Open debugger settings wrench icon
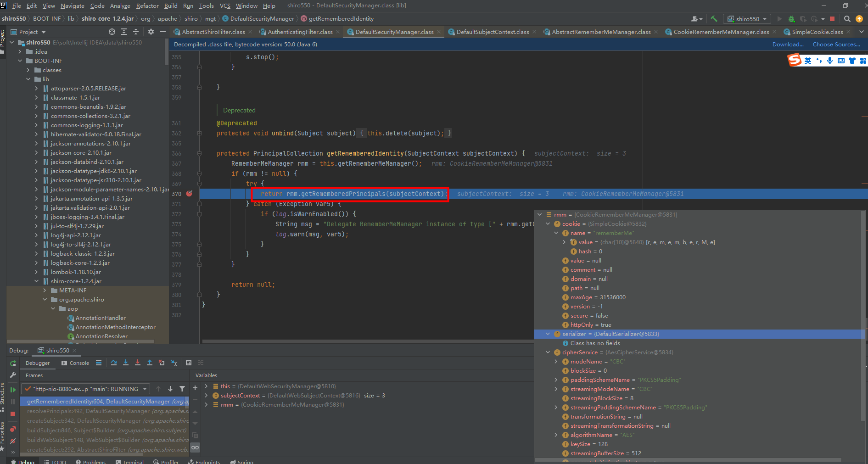Screen dimensions: 868x464 coord(13,375)
